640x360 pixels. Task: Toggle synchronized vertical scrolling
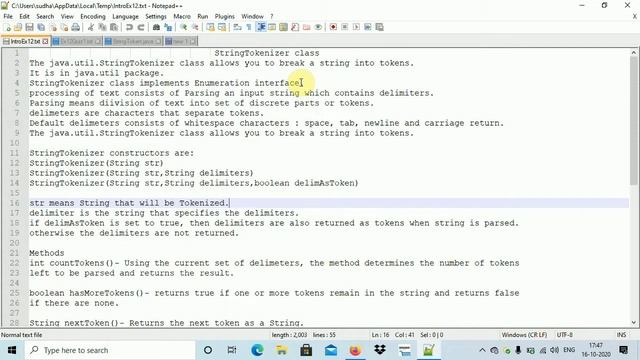pyautogui.click(x=210, y=27)
